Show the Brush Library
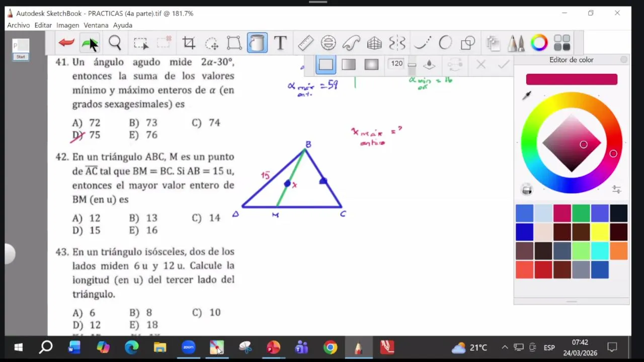This screenshot has width=644, height=362. [516, 43]
